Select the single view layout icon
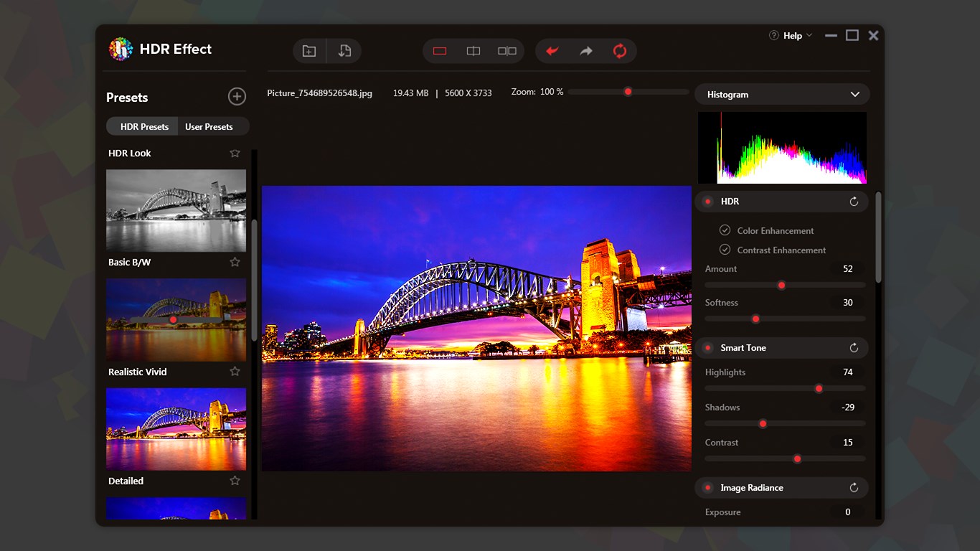The height and width of the screenshot is (551, 980). pos(440,51)
